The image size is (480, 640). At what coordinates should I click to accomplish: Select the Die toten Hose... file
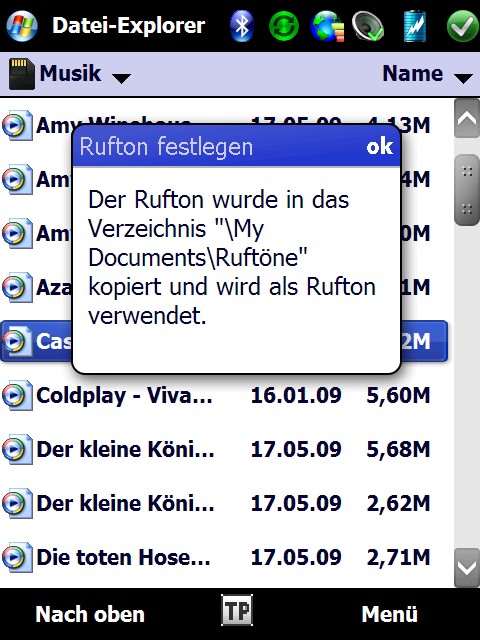tap(224, 557)
